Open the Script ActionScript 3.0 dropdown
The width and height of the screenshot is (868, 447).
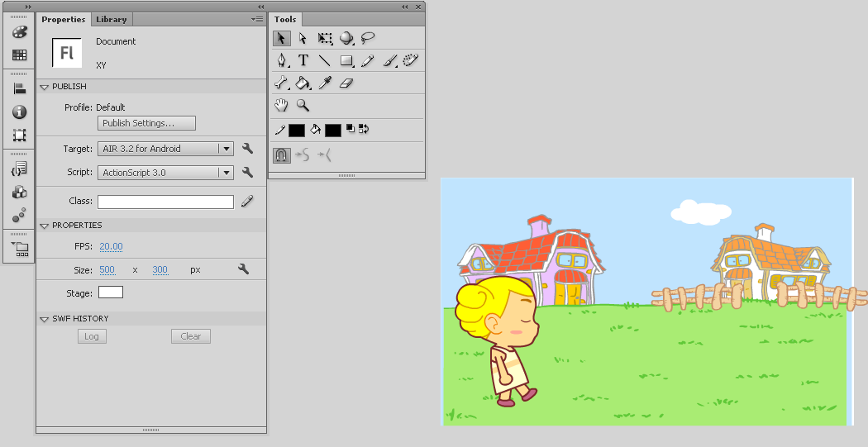165,173
